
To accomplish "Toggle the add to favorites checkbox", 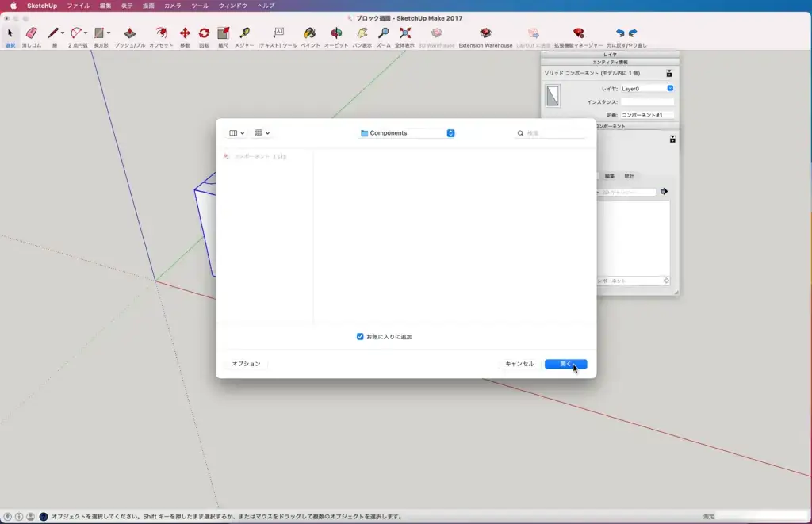I will pos(360,337).
